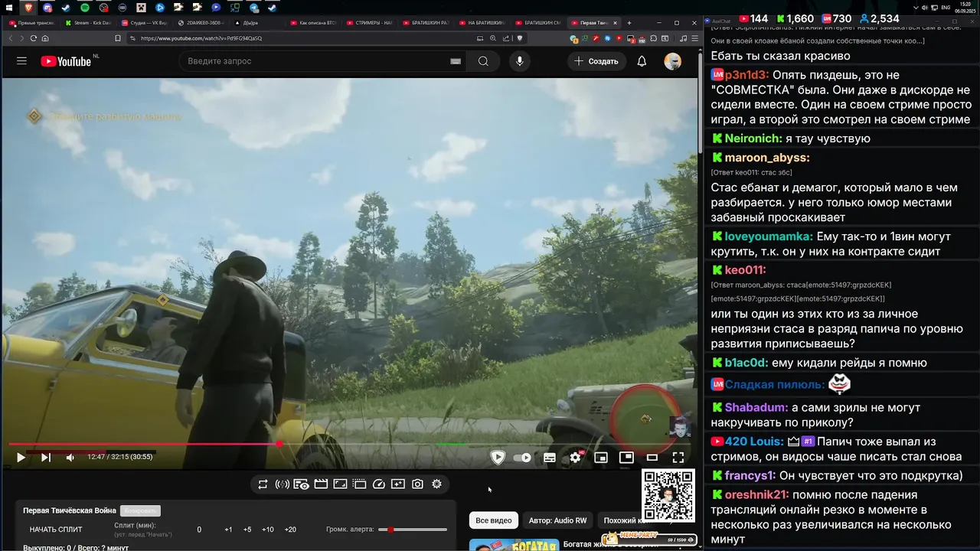The height and width of the screenshot is (551, 980).
Task: Click chat username 'francys1'
Action: pos(750,476)
